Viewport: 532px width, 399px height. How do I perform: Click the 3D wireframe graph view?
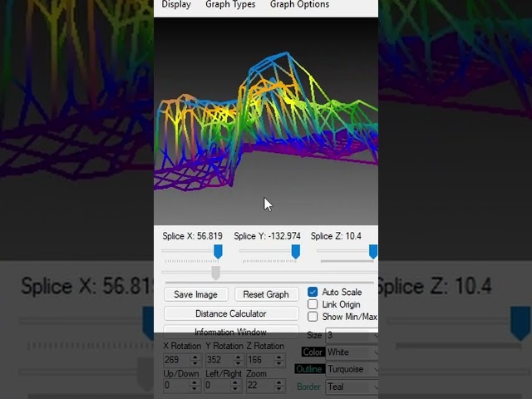(x=266, y=121)
